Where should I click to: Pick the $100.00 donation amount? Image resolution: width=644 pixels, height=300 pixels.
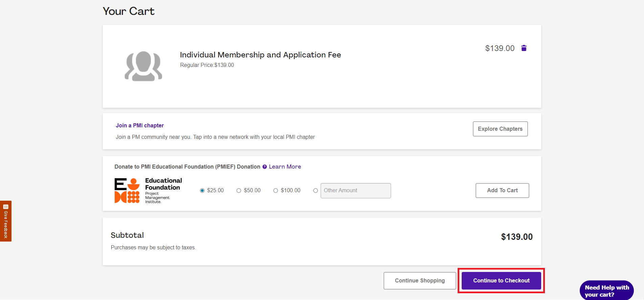(x=276, y=191)
